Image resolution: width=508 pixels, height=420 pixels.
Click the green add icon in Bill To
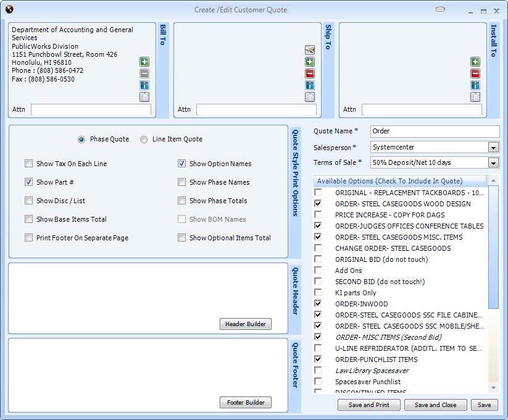[144, 62]
